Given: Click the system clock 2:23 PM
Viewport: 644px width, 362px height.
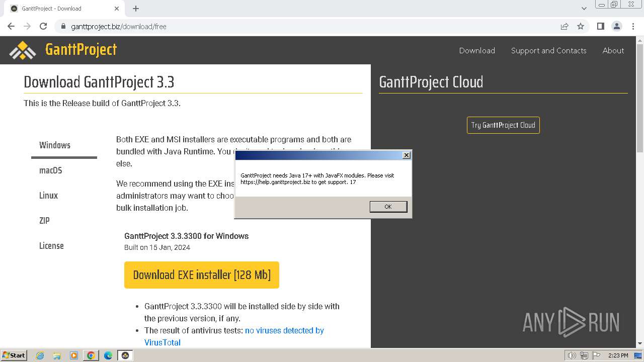Looking at the screenshot, I should (618, 355).
